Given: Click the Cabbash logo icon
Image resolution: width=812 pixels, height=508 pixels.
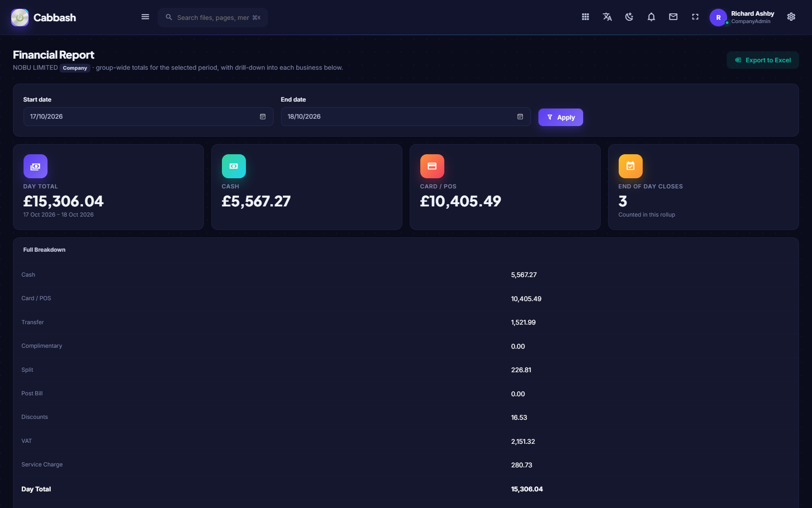Looking at the screenshot, I should tap(20, 18).
